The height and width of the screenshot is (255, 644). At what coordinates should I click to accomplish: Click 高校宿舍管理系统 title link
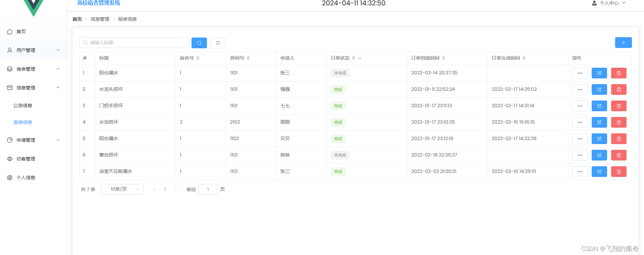click(99, 3)
